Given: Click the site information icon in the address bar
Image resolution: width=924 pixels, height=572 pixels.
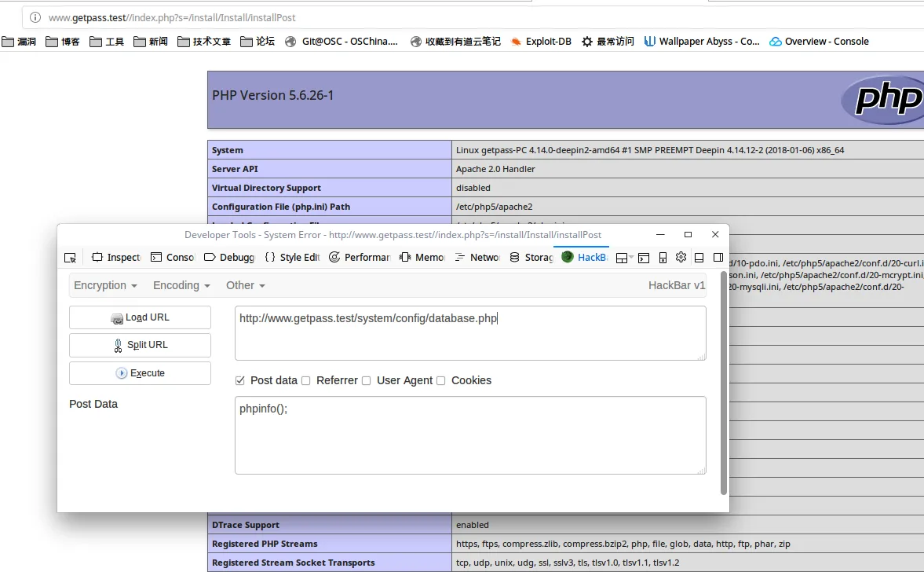Looking at the screenshot, I should coord(35,17).
